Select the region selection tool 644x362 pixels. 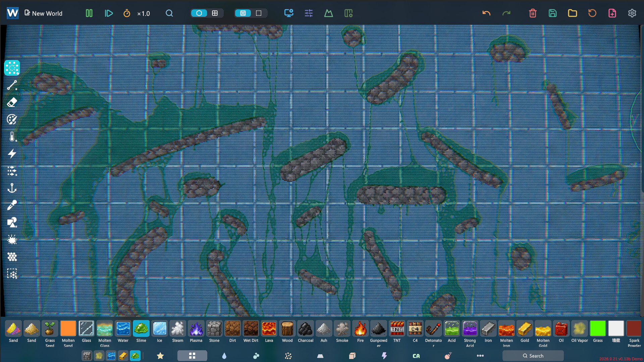12,274
